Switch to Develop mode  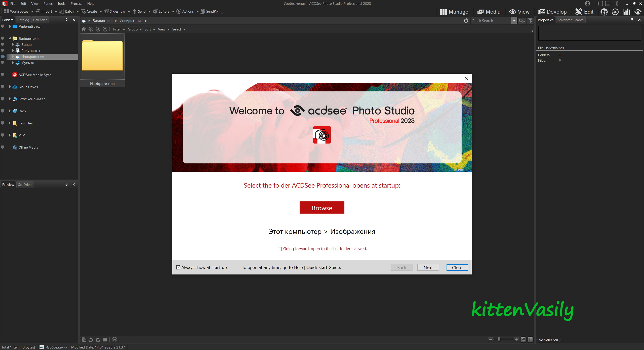(552, 12)
